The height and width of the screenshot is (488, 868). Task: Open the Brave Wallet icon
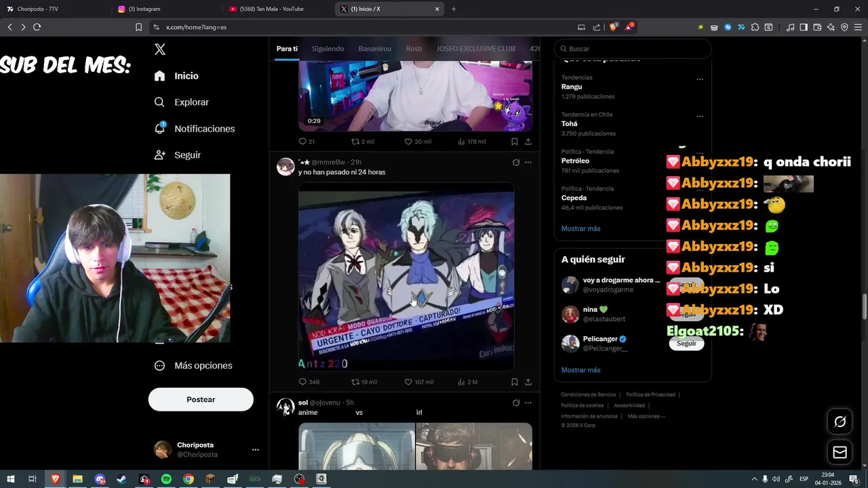[817, 27]
